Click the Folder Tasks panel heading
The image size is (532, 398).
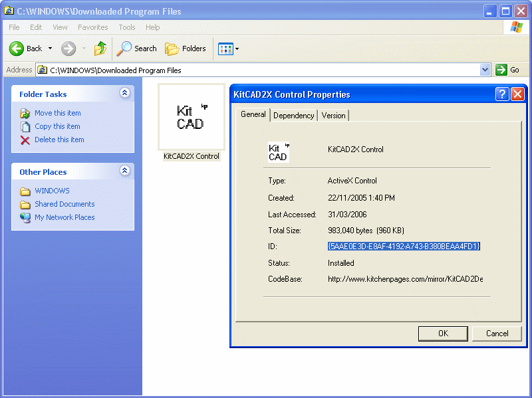[x=43, y=94]
